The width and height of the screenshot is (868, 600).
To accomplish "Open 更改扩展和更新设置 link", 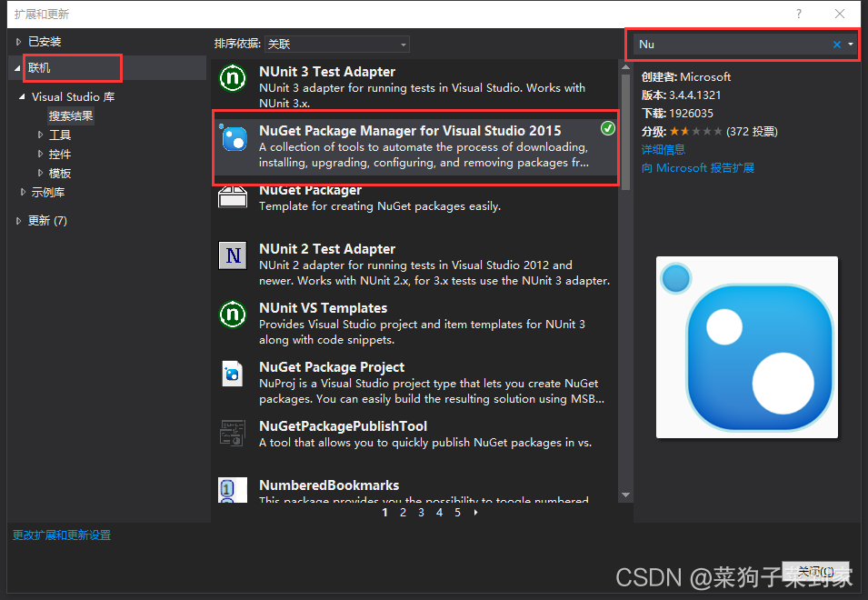I will coord(62,535).
